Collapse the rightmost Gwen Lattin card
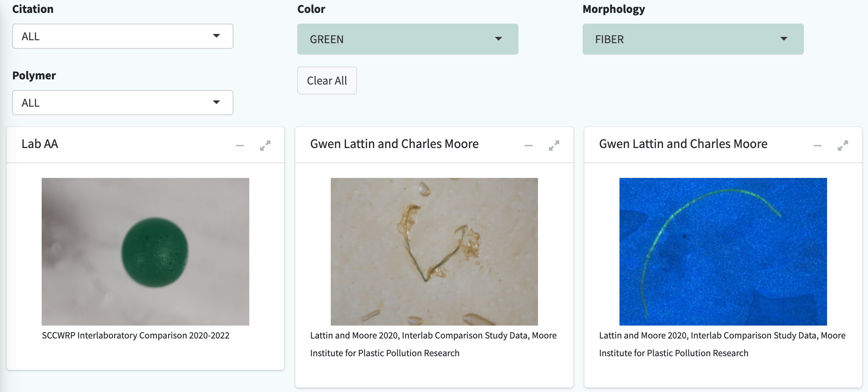Image resolution: width=868 pixels, height=392 pixels. tap(817, 145)
